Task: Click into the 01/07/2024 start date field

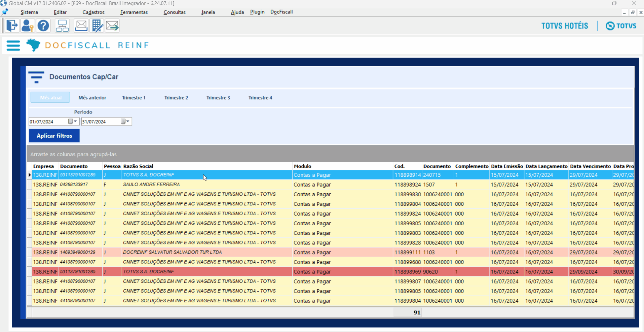Action: [x=48, y=122]
